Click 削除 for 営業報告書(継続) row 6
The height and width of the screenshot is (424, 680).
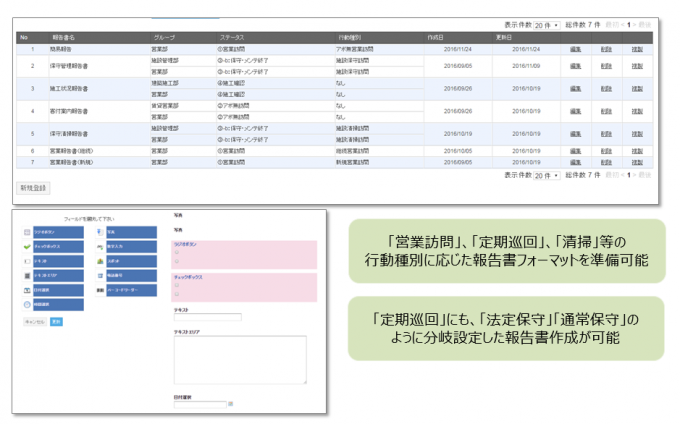[x=606, y=151]
